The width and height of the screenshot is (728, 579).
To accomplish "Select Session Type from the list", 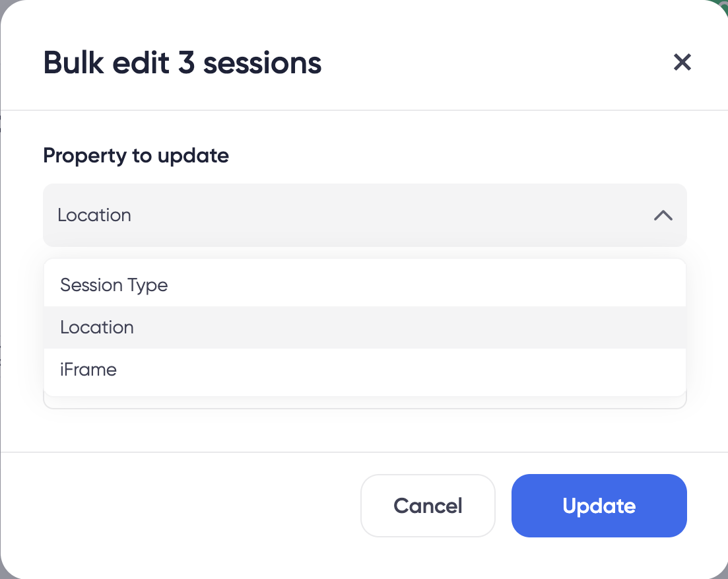I will tap(365, 285).
